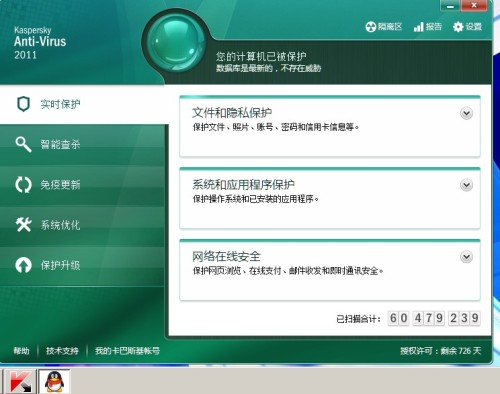Click the shield icon for 实时保护
Screen dimensions: 500x394
coord(23,104)
